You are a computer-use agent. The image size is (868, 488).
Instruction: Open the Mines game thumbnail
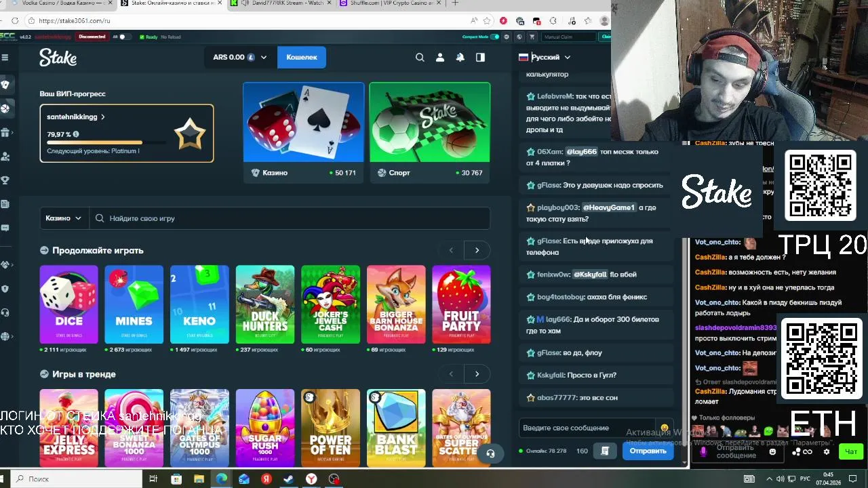coord(134,304)
